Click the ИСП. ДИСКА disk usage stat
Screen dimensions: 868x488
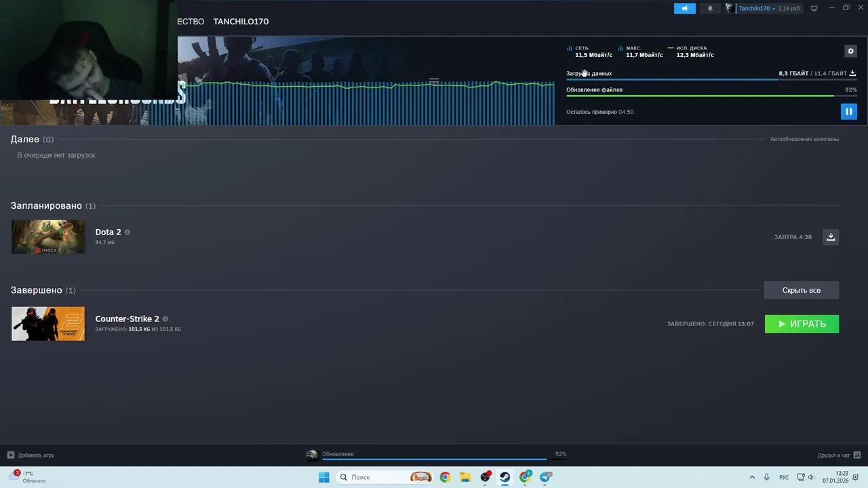[691, 52]
